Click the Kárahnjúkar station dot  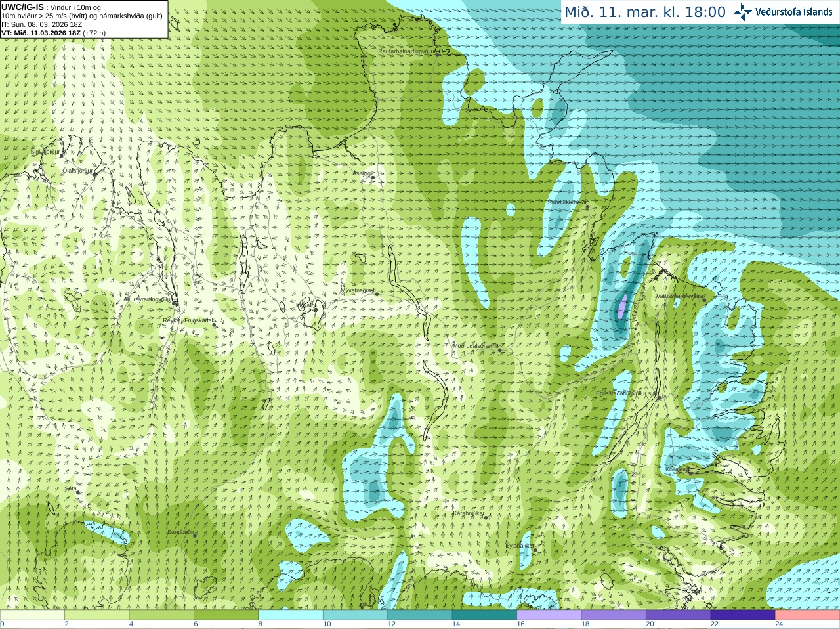486,517
